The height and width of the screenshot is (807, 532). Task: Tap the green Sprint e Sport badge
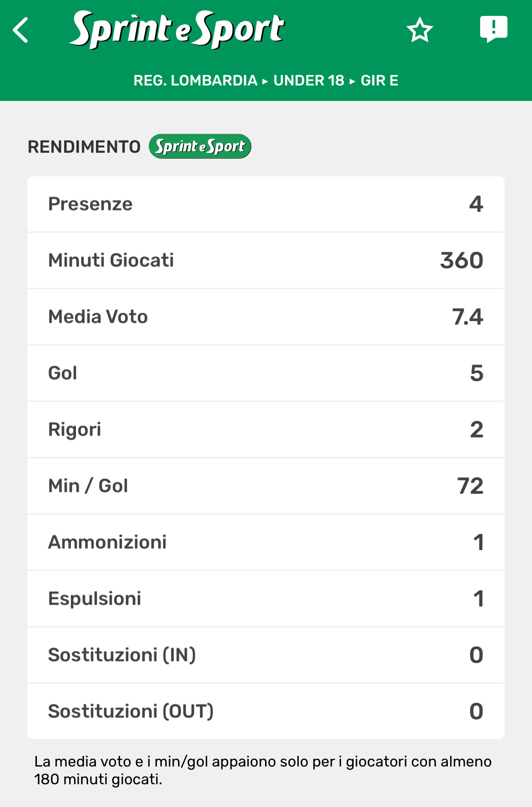(200, 146)
